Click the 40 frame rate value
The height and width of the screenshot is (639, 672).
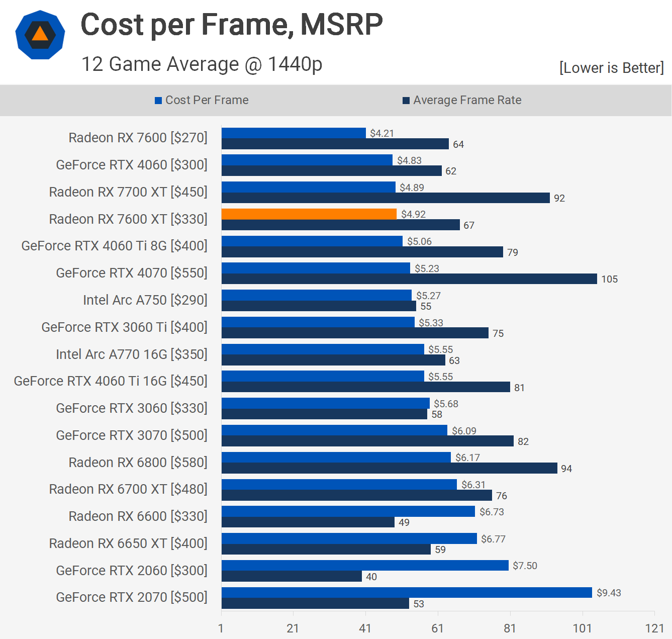[371, 577]
